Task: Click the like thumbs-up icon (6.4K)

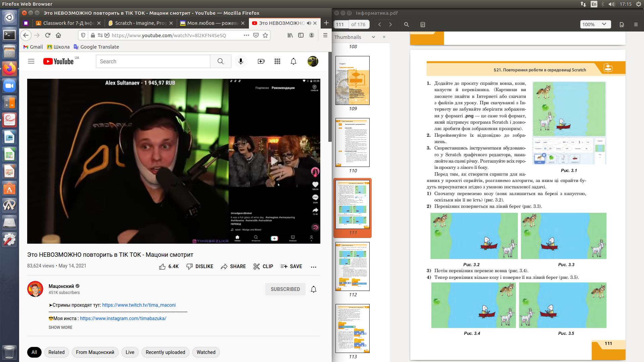Action: [163, 266]
